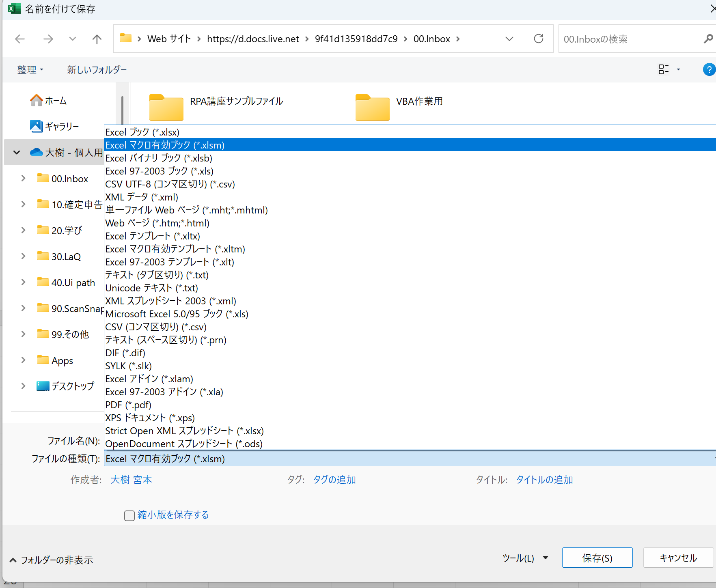Refresh the folder view
This screenshot has width=716, height=588.
(x=539, y=39)
